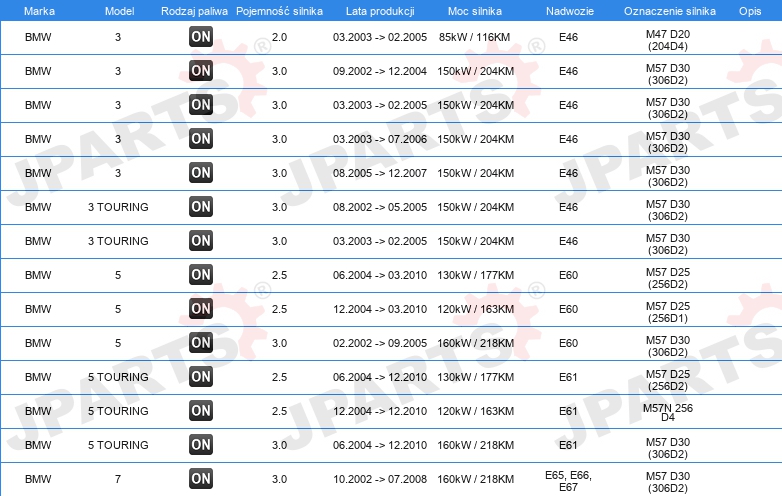
Task: Click the ON icon in the 06.2004 -> 03.2010 row
Action: click(x=201, y=275)
